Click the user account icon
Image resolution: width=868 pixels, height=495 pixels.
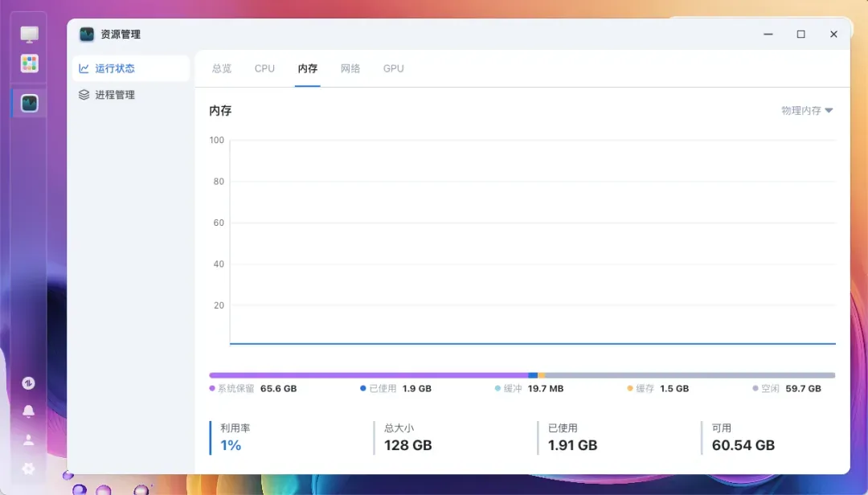[28, 440]
